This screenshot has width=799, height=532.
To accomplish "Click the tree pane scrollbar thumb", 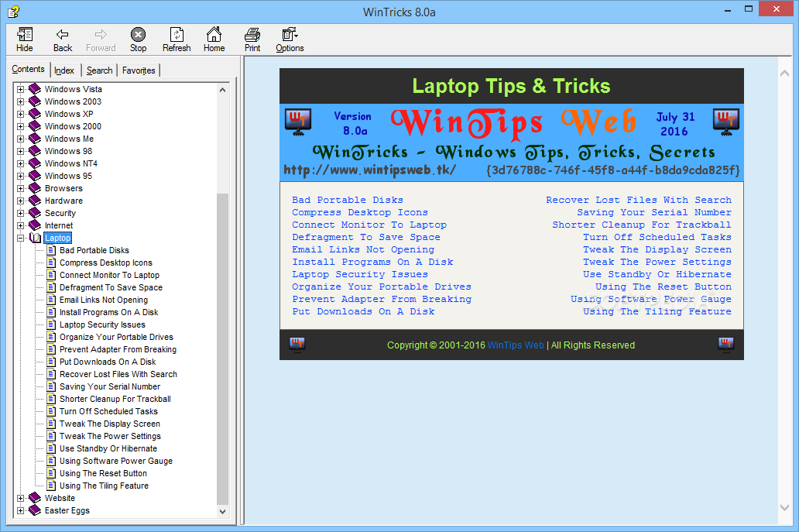I will point(222,349).
